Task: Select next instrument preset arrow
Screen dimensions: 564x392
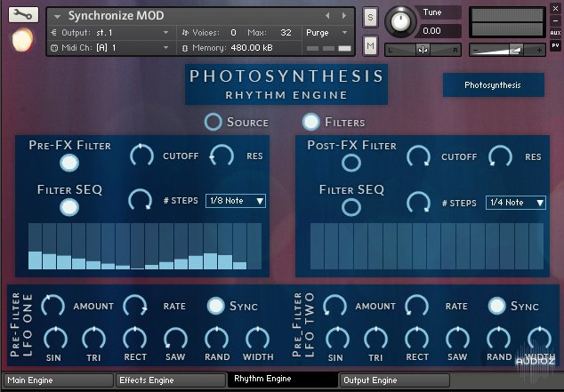Action: pos(344,15)
